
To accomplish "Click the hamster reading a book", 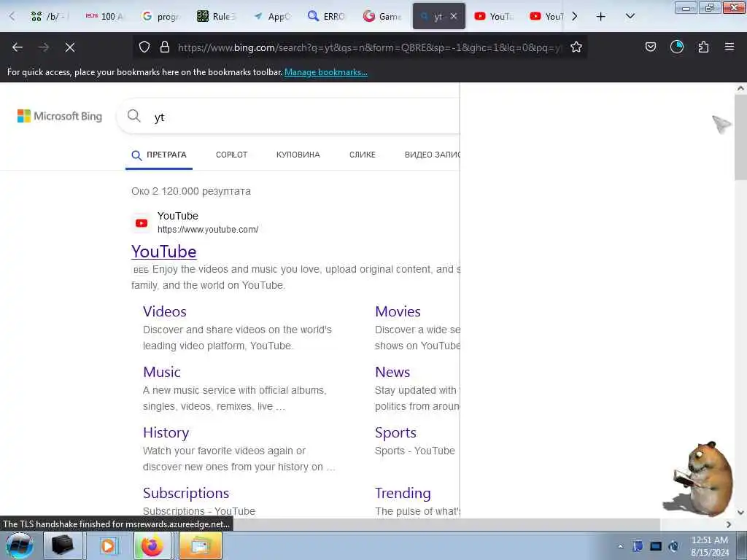I will click(700, 478).
